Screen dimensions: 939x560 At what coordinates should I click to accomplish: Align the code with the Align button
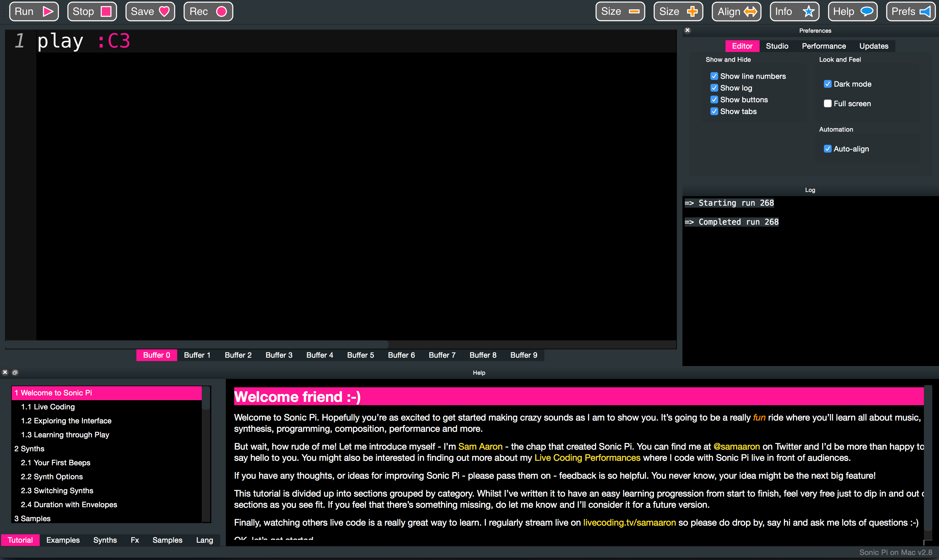pos(736,12)
